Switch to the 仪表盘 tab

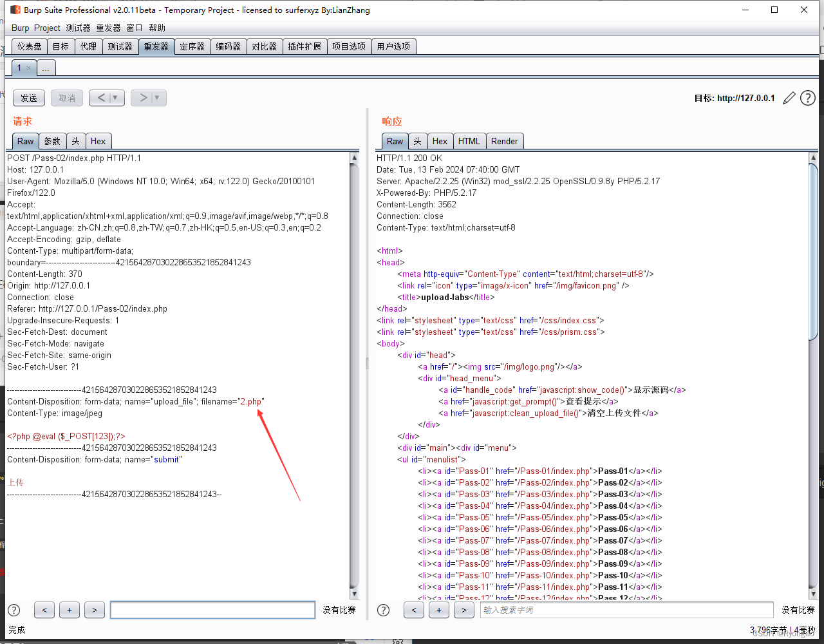pyautogui.click(x=30, y=46)
